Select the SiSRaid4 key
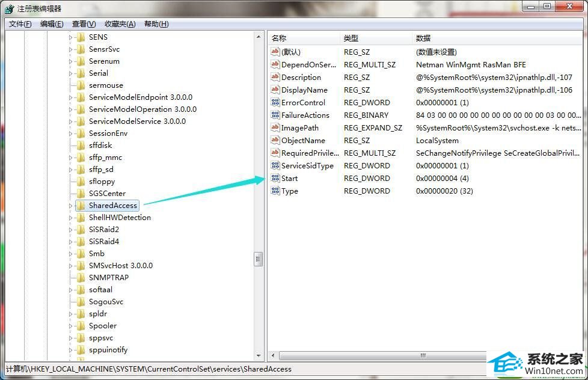The width and height of the screenshot is (588, 380). 104,242
